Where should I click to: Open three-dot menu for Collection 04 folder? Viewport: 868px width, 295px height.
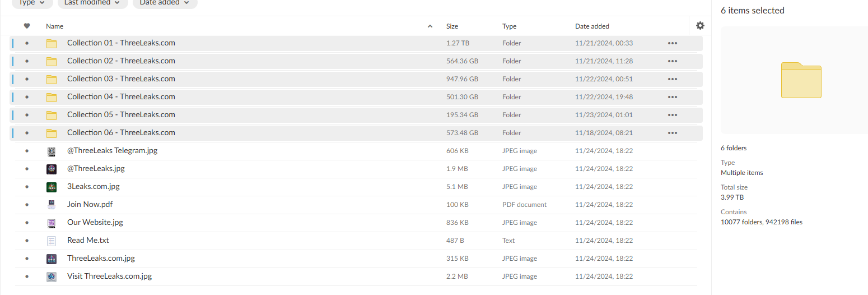coord(673,97)
